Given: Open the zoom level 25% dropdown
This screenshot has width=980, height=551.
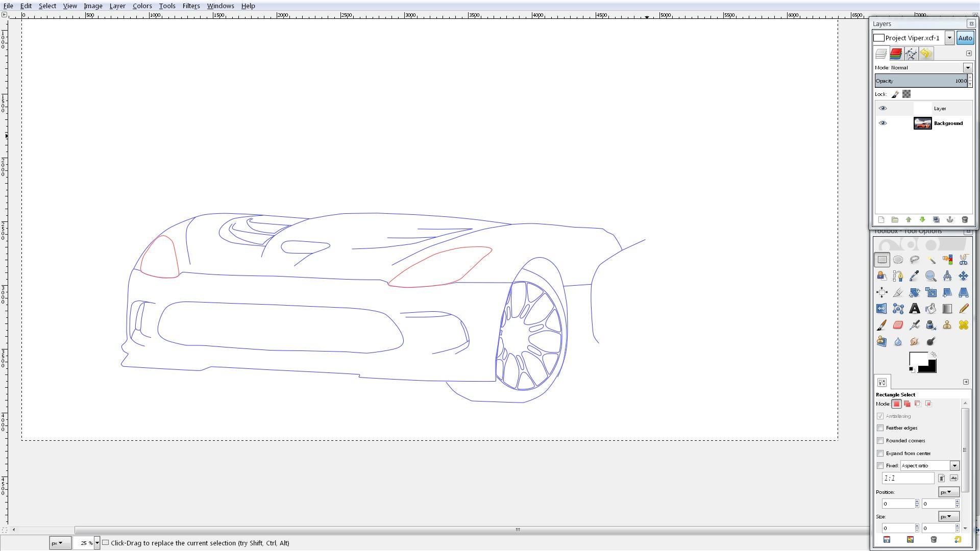Looking at the screenshot, I should point(96,543).
